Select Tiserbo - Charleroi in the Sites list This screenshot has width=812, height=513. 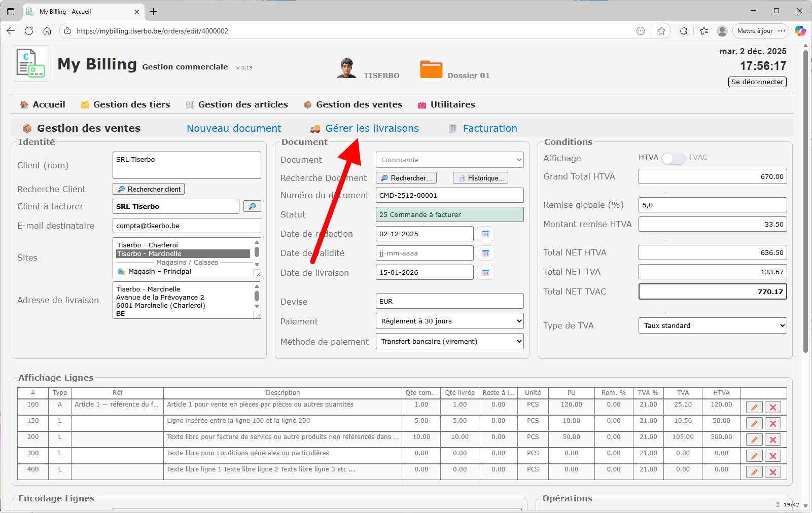tap(147, 245)
